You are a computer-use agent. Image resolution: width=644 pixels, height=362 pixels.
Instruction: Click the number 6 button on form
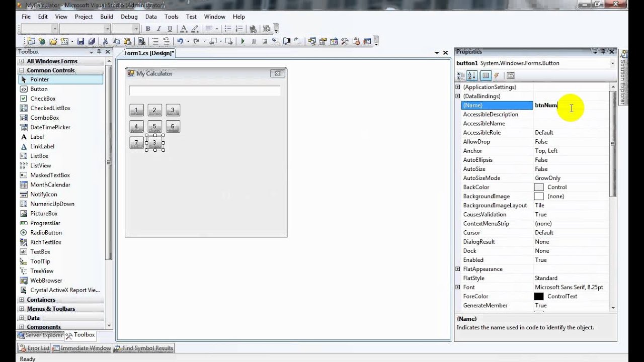173,126
